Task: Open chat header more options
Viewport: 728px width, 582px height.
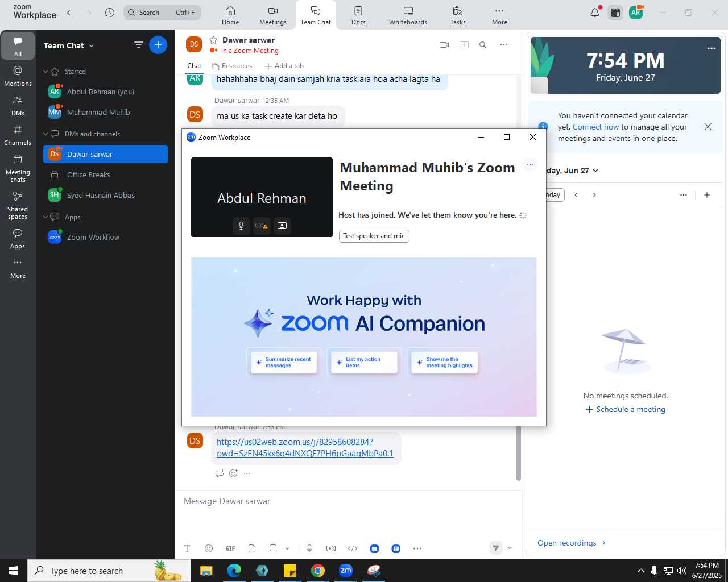Action: [x=504, y=45]
